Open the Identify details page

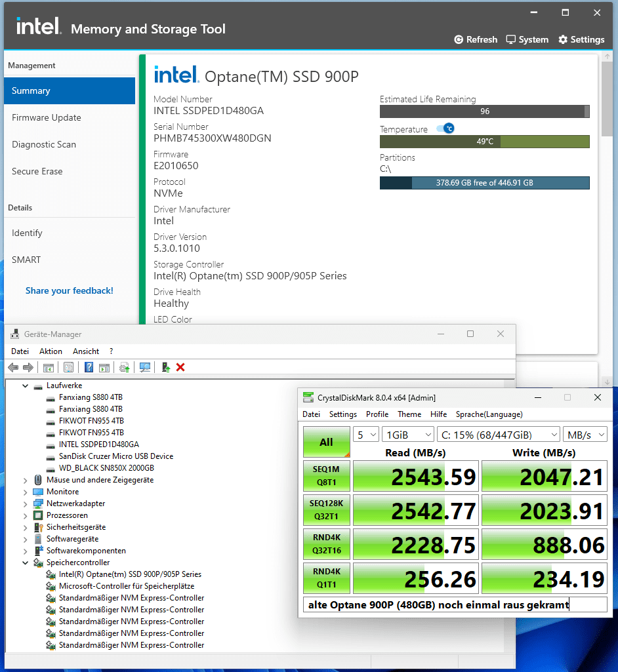coord(70,233)
